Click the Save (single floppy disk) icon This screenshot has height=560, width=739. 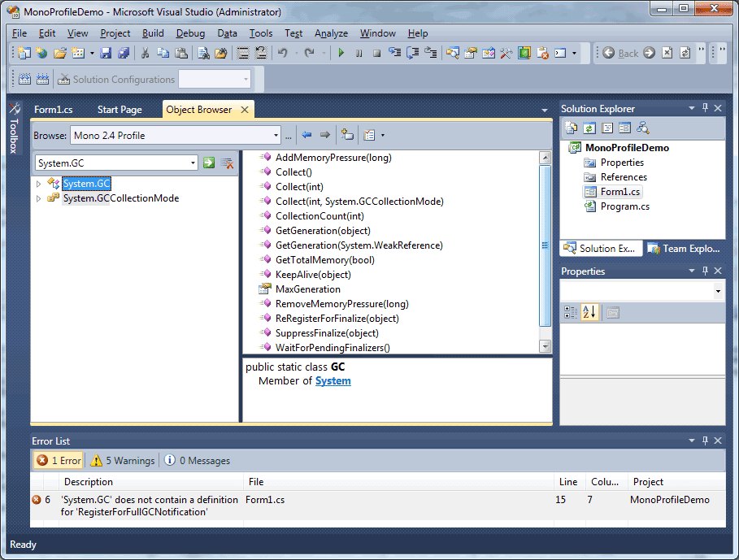(x=106, y=53)
